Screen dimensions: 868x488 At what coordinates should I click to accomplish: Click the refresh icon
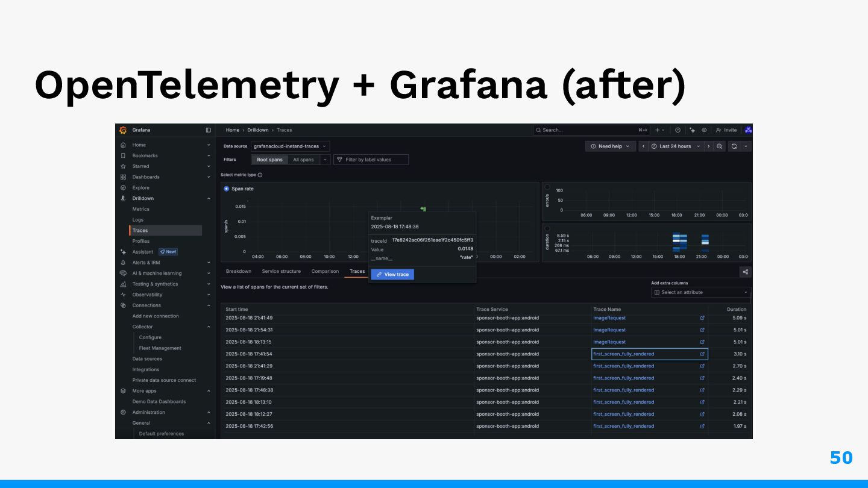734,146
